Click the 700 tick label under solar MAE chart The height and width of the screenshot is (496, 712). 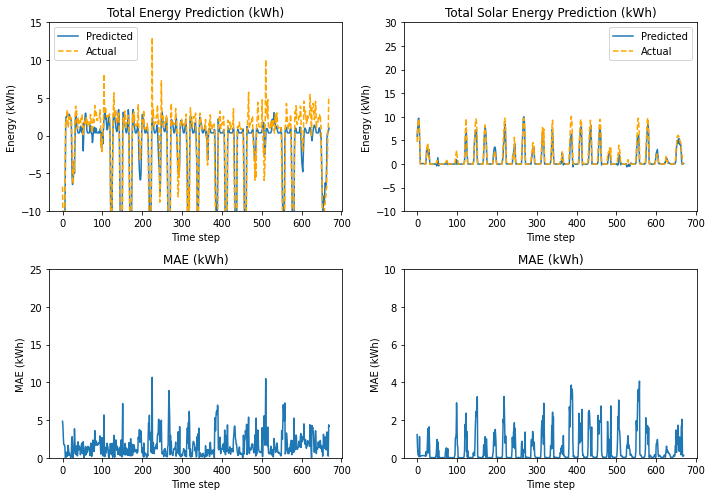pyautogui.click(x=696, y=470)
